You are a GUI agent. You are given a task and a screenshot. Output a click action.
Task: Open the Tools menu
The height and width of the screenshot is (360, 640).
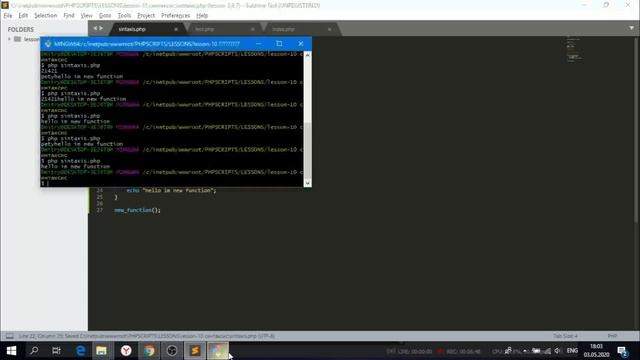click(x=124, y=16)
